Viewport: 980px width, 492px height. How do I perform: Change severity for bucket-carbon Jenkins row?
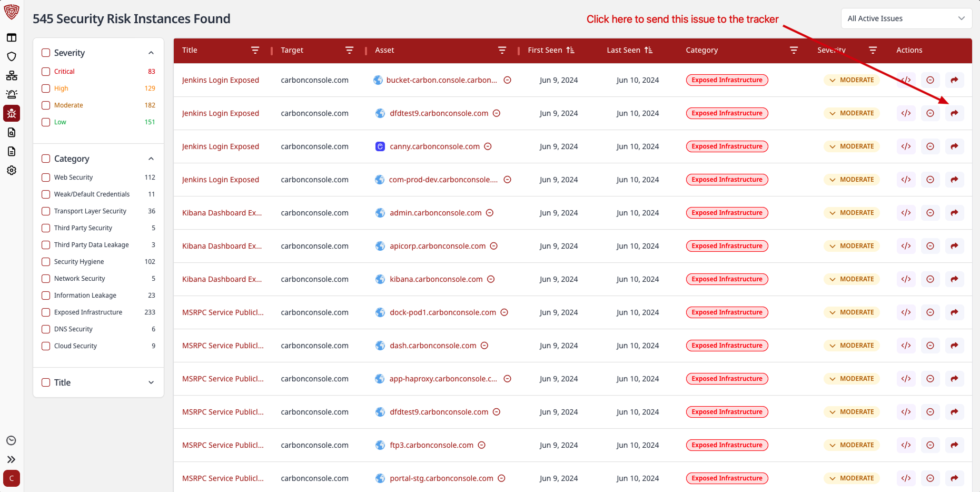coord(852,80)
